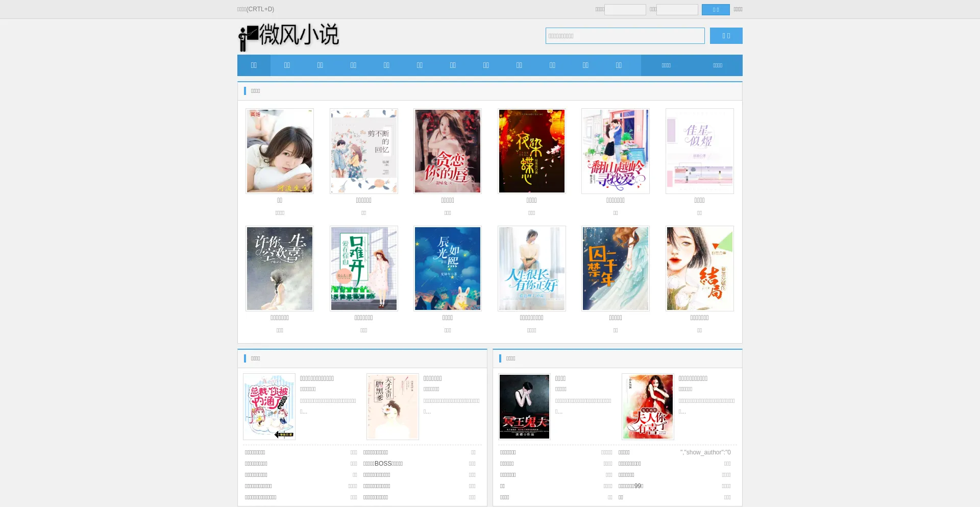This screenshot has width=980, height=507.
Task: Click the search box beside the logo
Action: pyautogui.click(x=625, y=36)
